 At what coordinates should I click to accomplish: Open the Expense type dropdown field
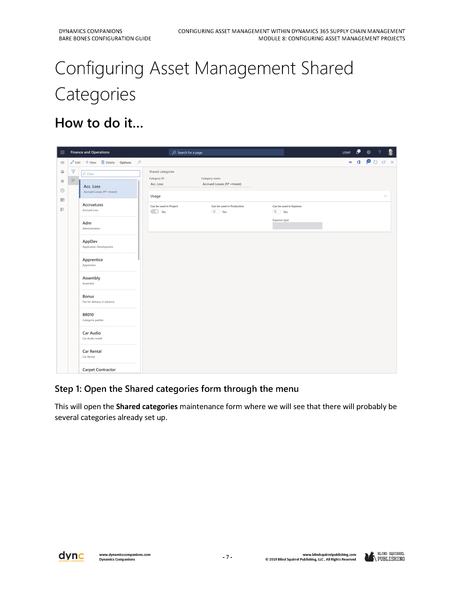tap(297, 226)
